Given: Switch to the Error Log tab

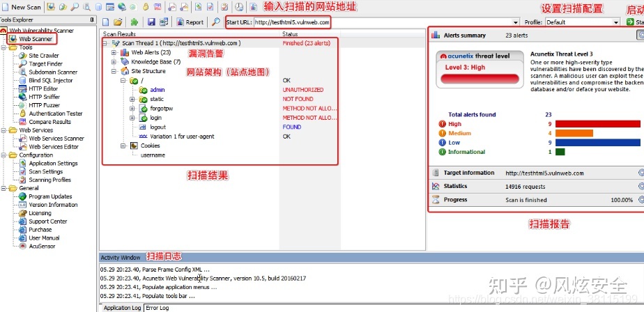Looking at the screenshot, I should (x=158, y=308).
